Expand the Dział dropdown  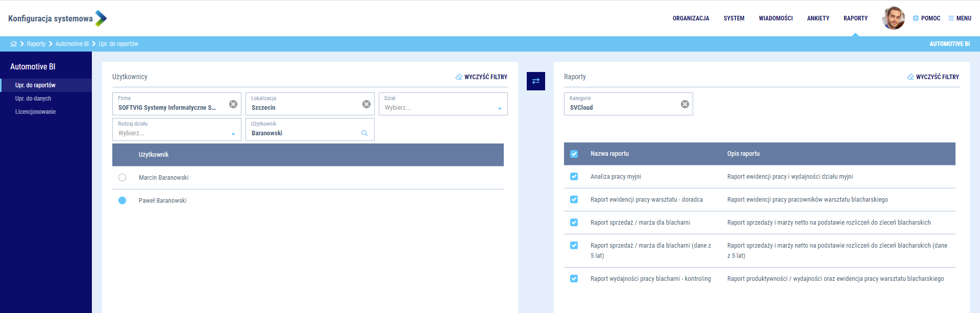click(x=499, y=108)
